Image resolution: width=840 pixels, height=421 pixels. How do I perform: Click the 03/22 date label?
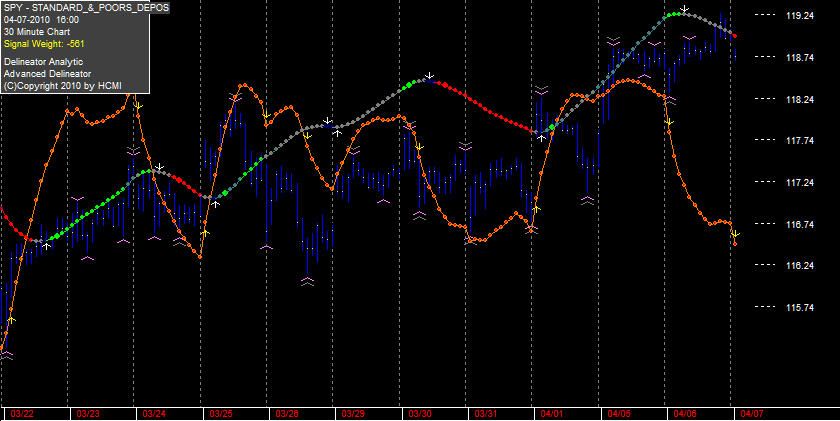21,414
